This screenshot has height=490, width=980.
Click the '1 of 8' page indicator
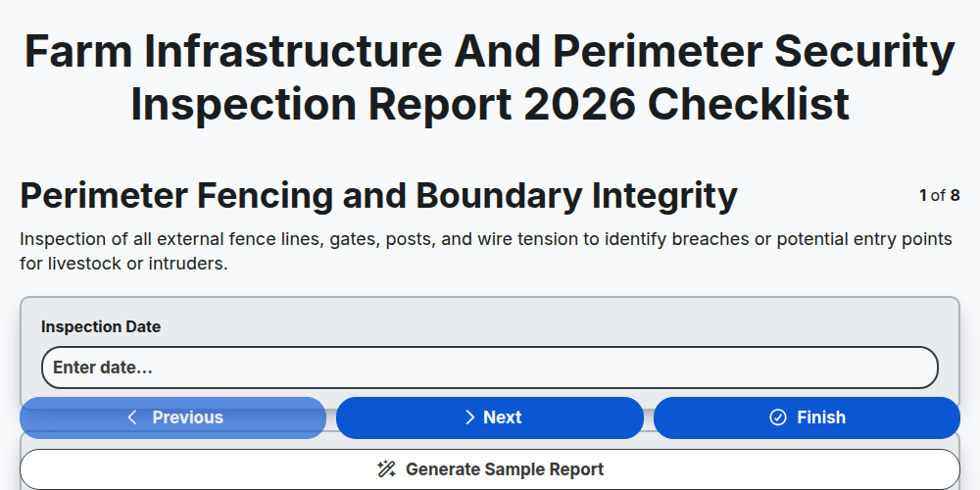tap(940, 196)
